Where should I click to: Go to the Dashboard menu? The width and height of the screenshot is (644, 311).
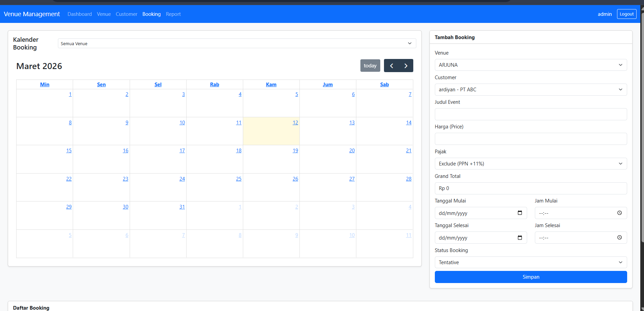(79, 14)
